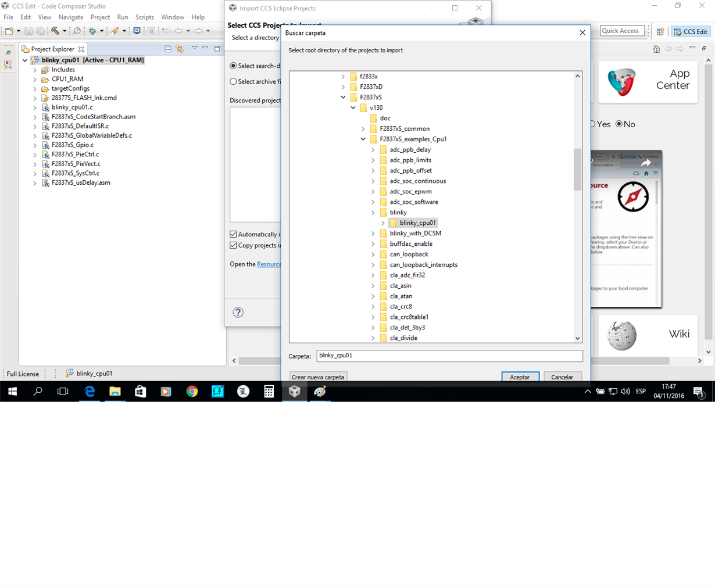The height and width of the screenshot is (588, 715).
Task: Click the Save toolbar icon
Action: 28,31
